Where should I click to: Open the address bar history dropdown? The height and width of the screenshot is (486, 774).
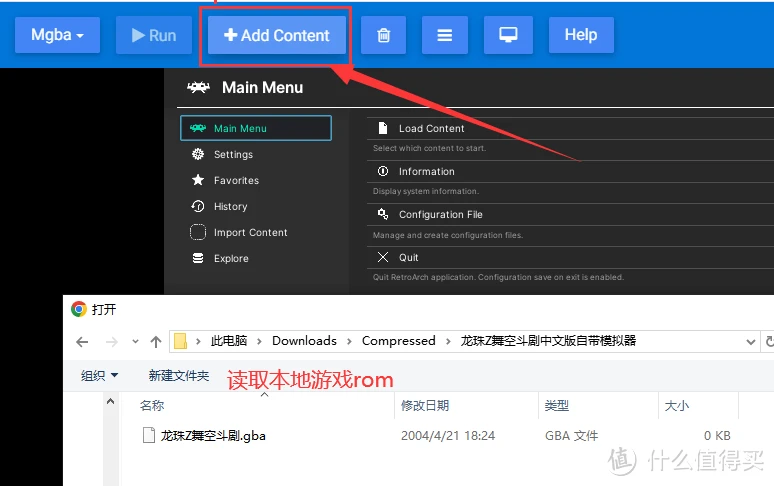click(x=751, y=341)
